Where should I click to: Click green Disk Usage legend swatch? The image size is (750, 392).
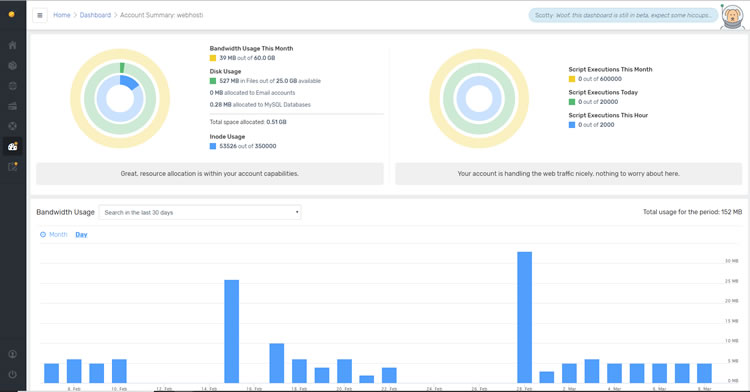click(213, 81)
